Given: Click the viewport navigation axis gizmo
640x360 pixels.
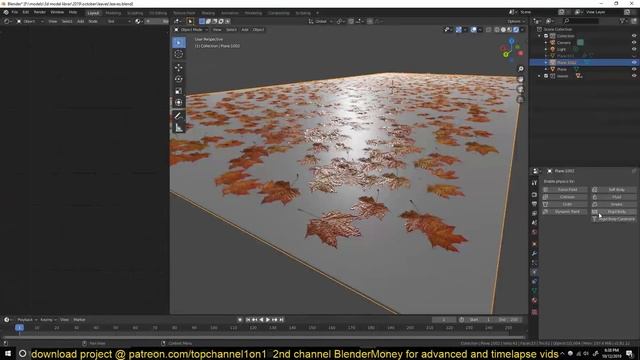Looking at the screenshot, I should [511, 49].
